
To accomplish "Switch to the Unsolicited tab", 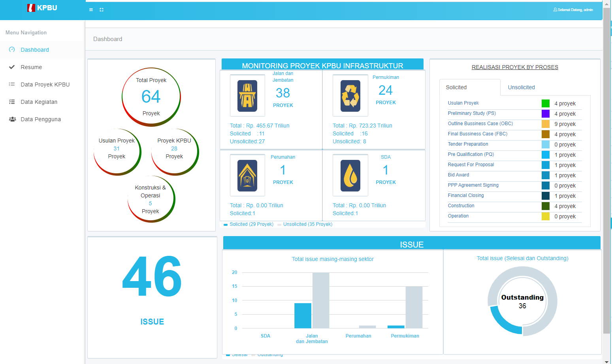I will (x=521, y=87).
